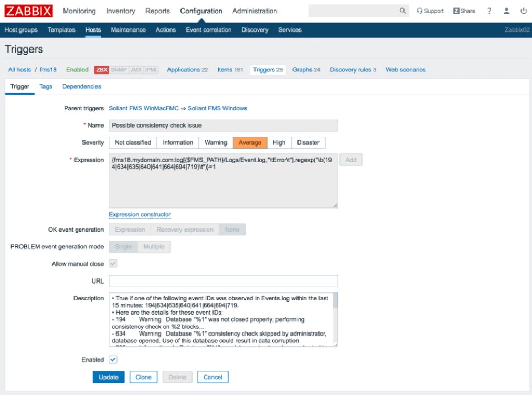This screenshot has height=395, width=532.
Task: Open the Tags tab
Action: [x=46, y=86]
